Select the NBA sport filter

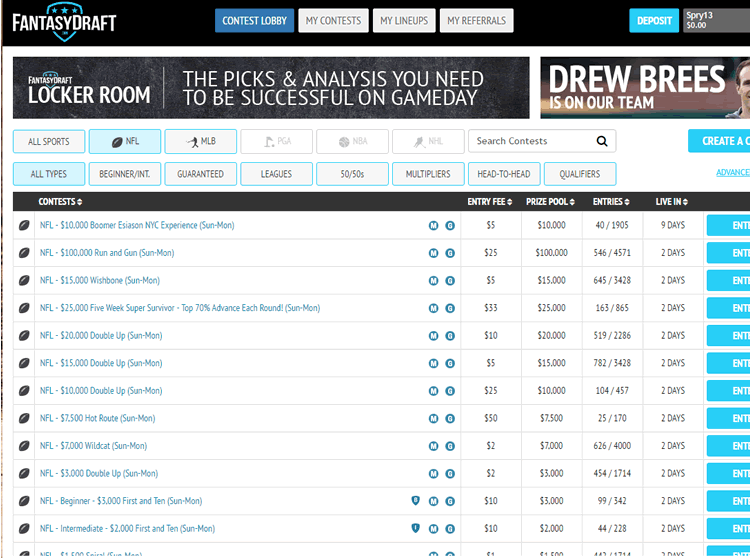coord(353,142)
